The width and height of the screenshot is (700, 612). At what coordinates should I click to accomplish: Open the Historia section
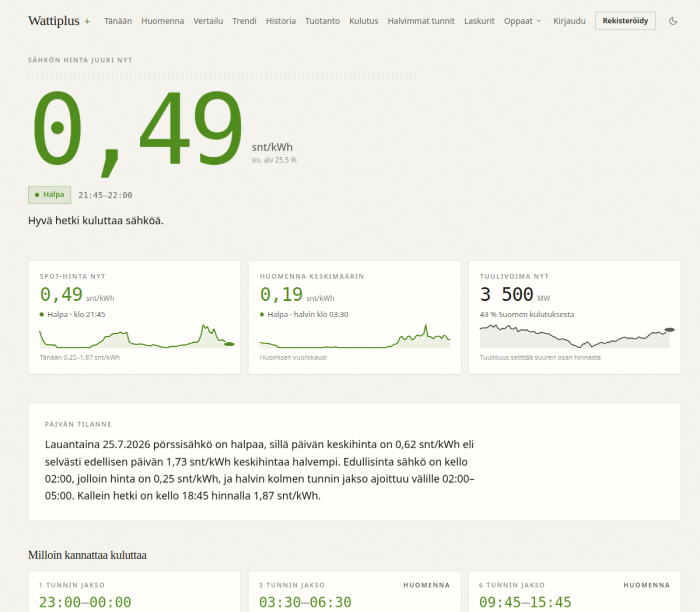click(x=280, y=21)
